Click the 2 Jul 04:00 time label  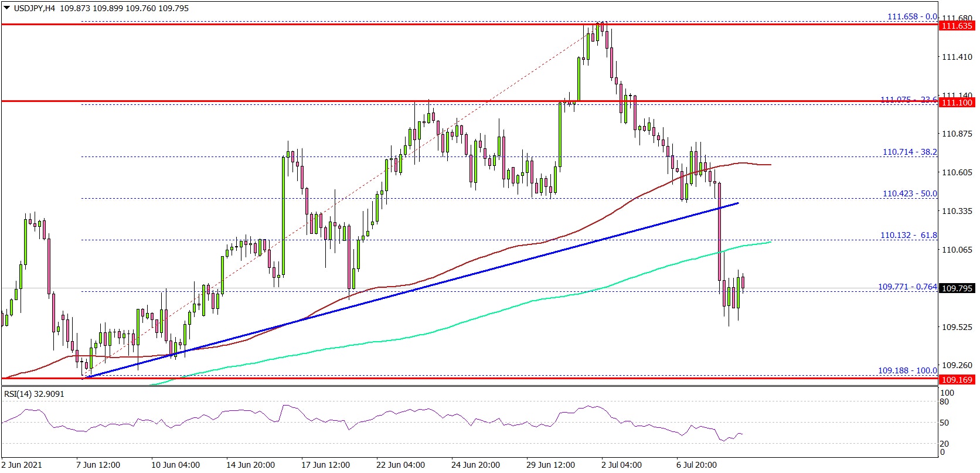tap(622, 465)
